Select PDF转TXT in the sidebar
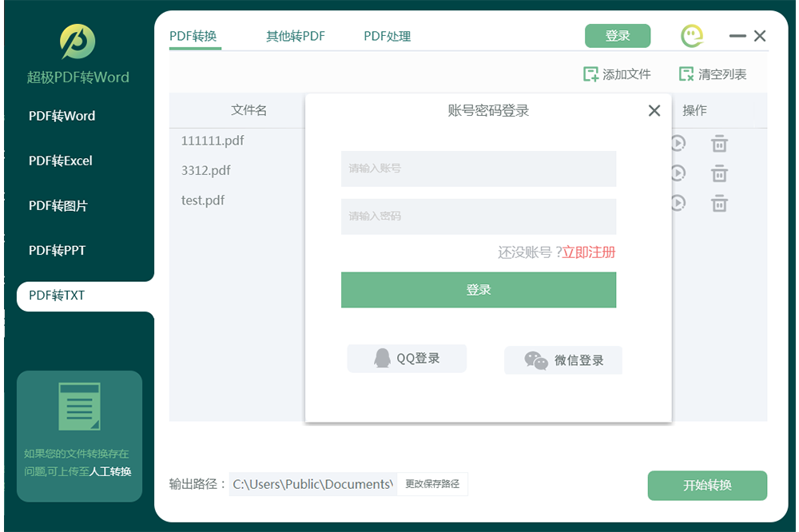 point(85,296)
